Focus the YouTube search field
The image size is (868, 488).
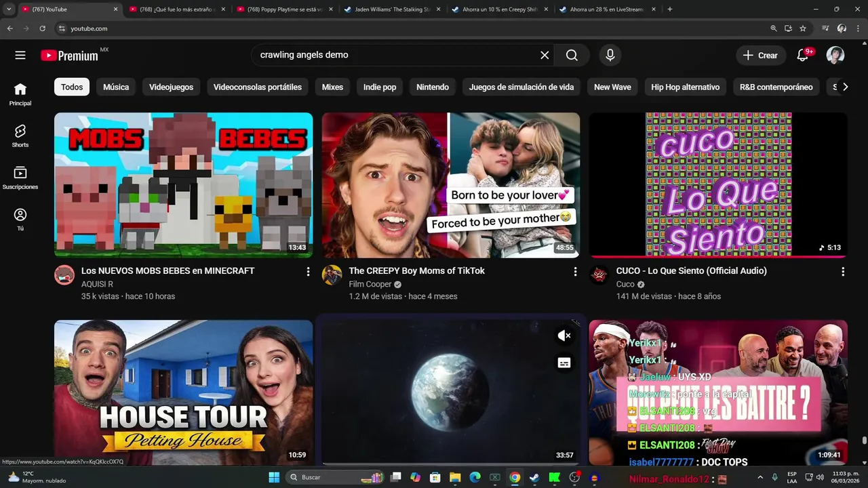coord(395,56)
